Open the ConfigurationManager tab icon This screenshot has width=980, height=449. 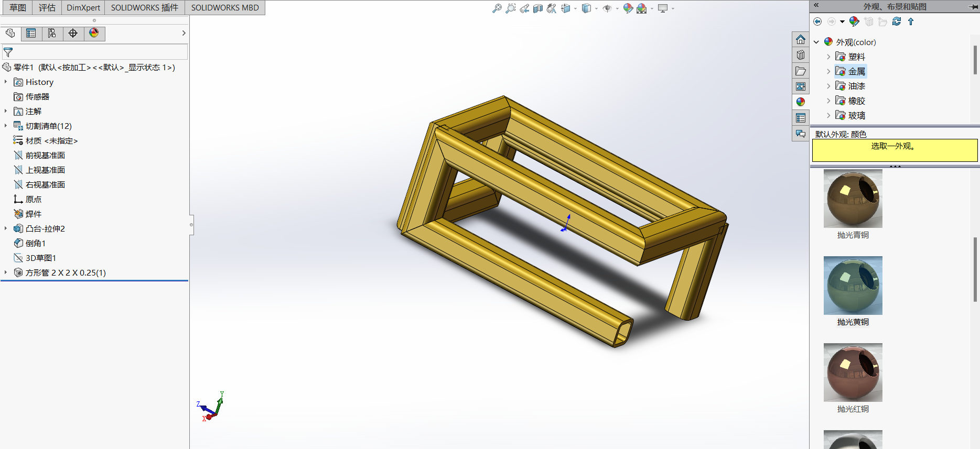click(x=52, y=33)
